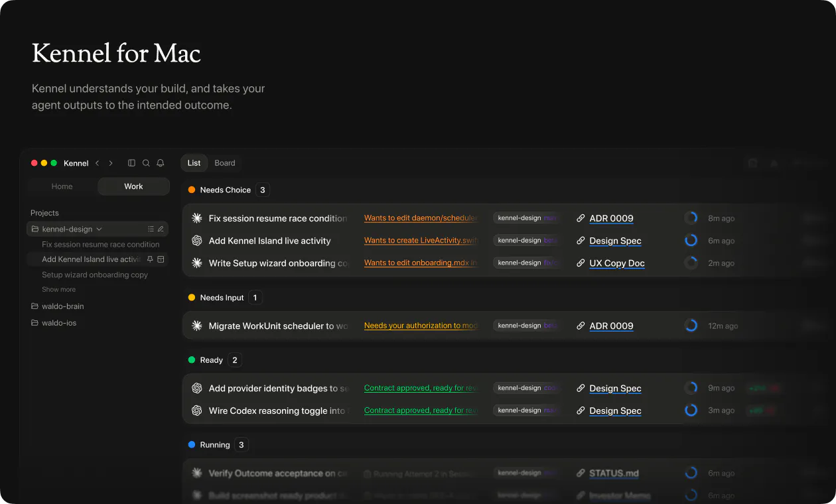Click the Claude icon of Verify Outcome acceptance task
Screen dimensions: 836x504
point(196,473)
